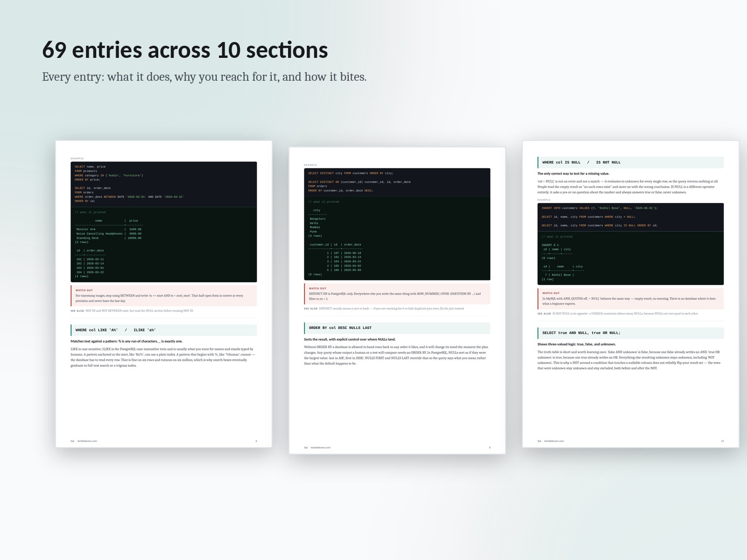Viewport: 747px width, 560px height.
Task: Click code line "INSERT INTO customers VALUES"
Action: coord(599,208)
